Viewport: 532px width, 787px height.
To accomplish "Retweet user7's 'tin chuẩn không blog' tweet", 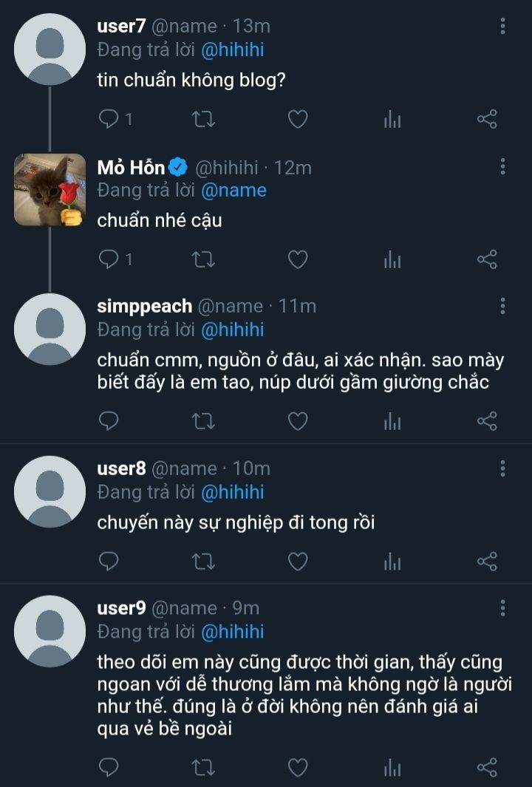I will (x=202, y=118).
